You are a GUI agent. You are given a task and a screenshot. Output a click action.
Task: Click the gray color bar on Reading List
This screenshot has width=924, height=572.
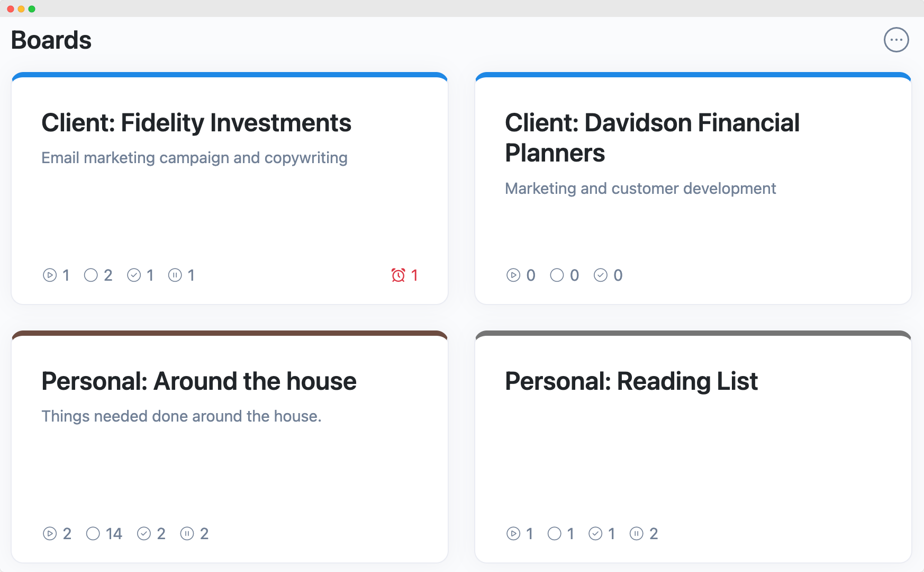tap(693, 334)
